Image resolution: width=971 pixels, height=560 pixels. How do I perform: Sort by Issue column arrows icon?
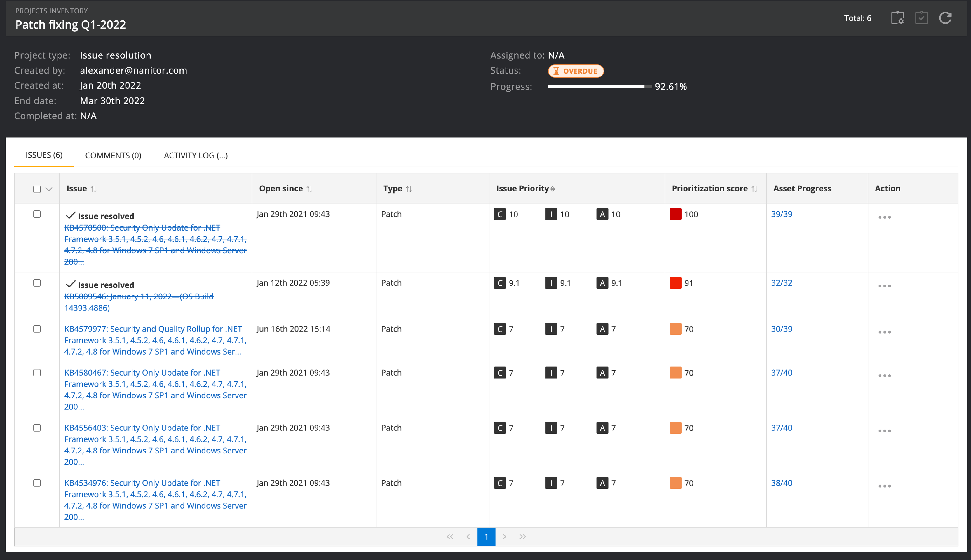point(94,189)
